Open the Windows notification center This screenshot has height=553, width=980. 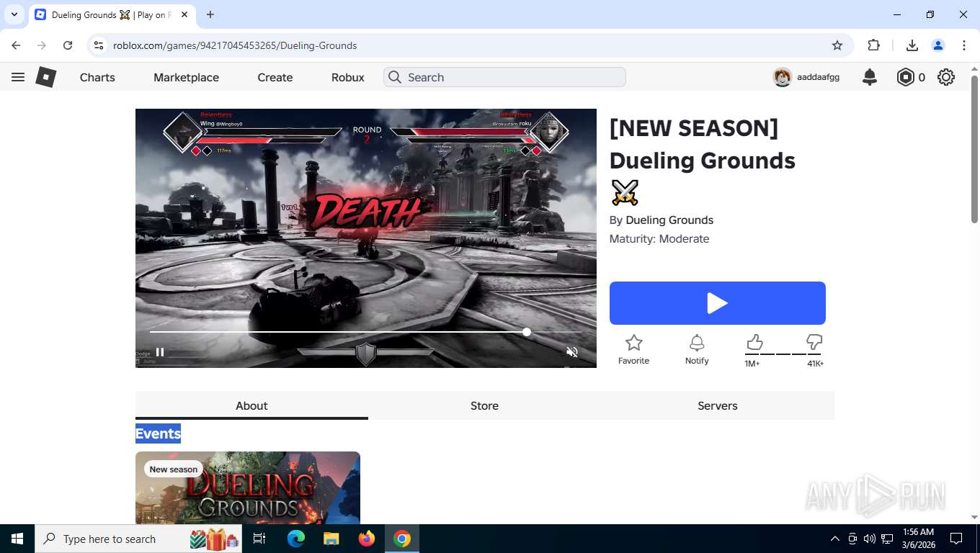[x=956, y=539]
